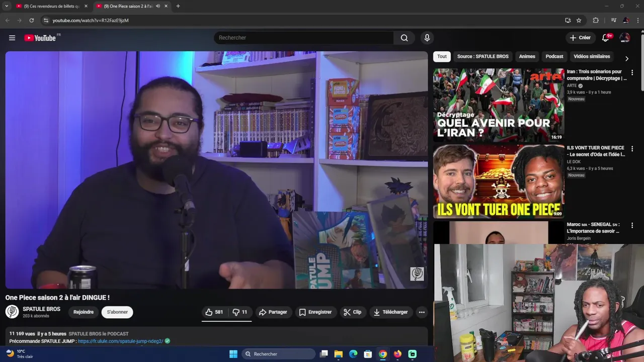The image size is (644, 362).
Task: Click the Chrome address bar URL
Action: [x=91, y=20]
